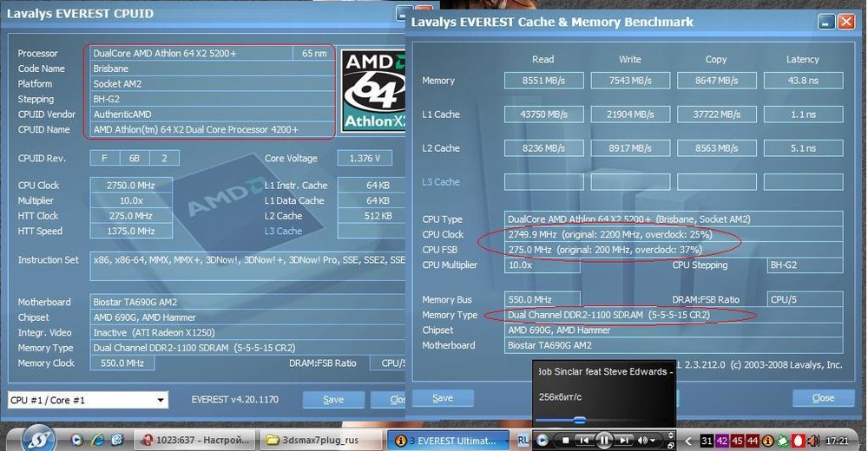The width and height of the screenshot is (868, 451).
Task: Click the empty L3 Cache Read cell
Action: [543, 182]
